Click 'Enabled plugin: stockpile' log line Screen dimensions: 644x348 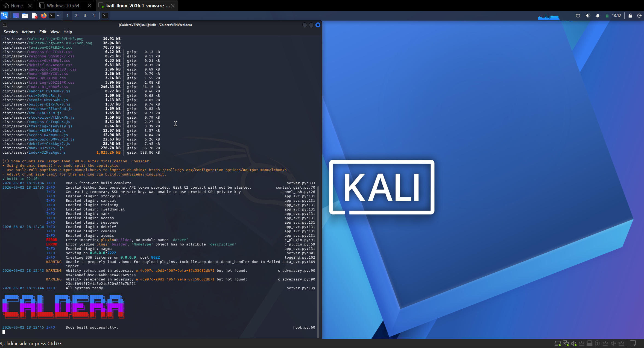(x=93, y=196)
